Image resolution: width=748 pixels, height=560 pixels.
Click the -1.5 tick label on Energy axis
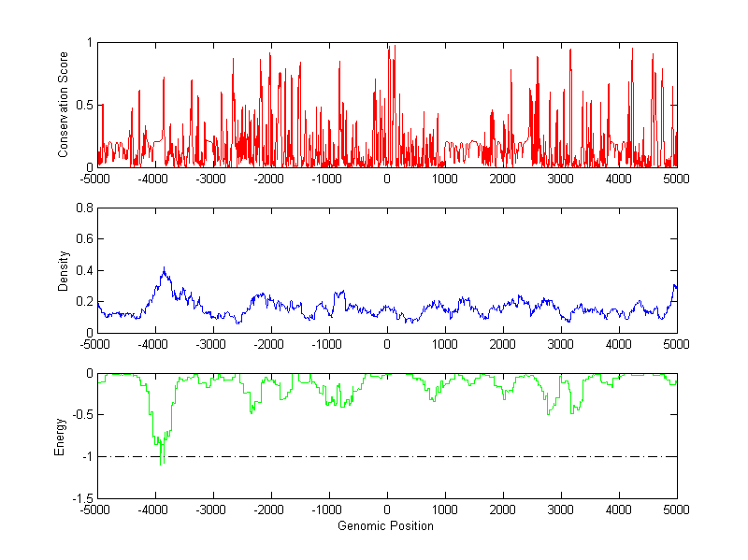tap(81, 499)
